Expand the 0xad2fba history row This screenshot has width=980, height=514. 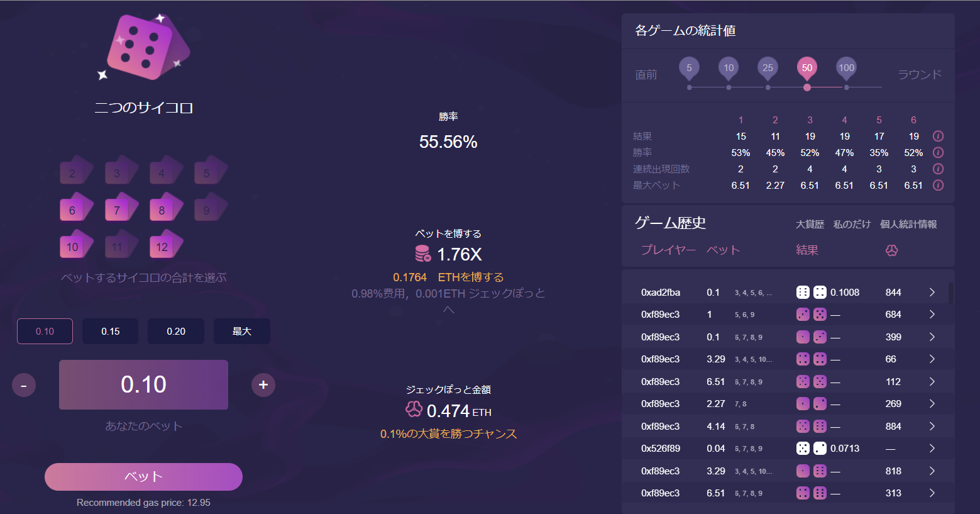tap(932, 293)
